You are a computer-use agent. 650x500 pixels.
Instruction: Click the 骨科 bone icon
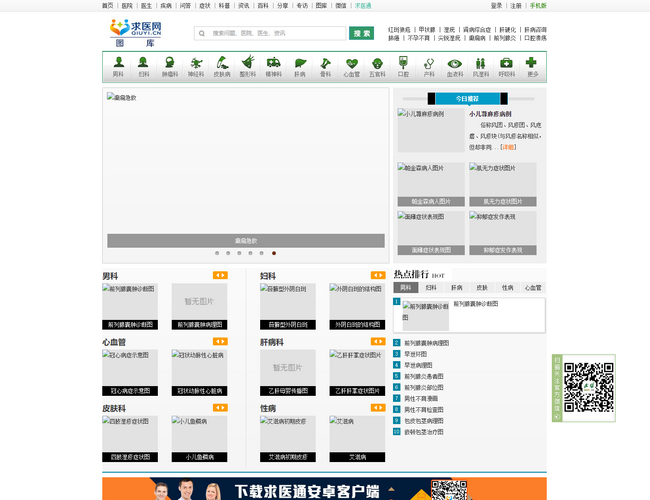coord(325,66)
